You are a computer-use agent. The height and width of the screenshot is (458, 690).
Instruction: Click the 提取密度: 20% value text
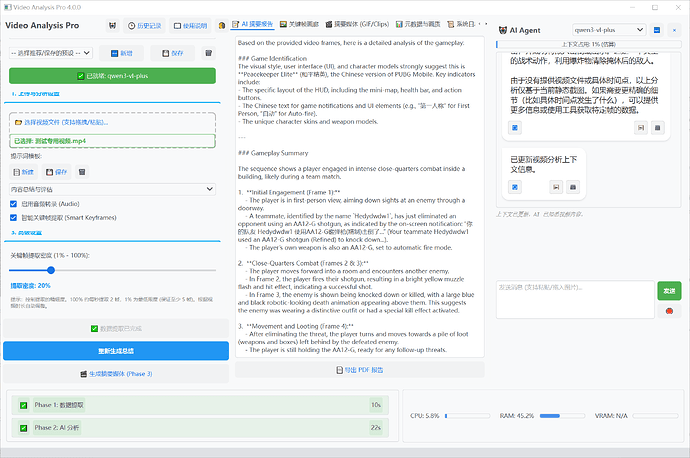(x=30, y=286)
